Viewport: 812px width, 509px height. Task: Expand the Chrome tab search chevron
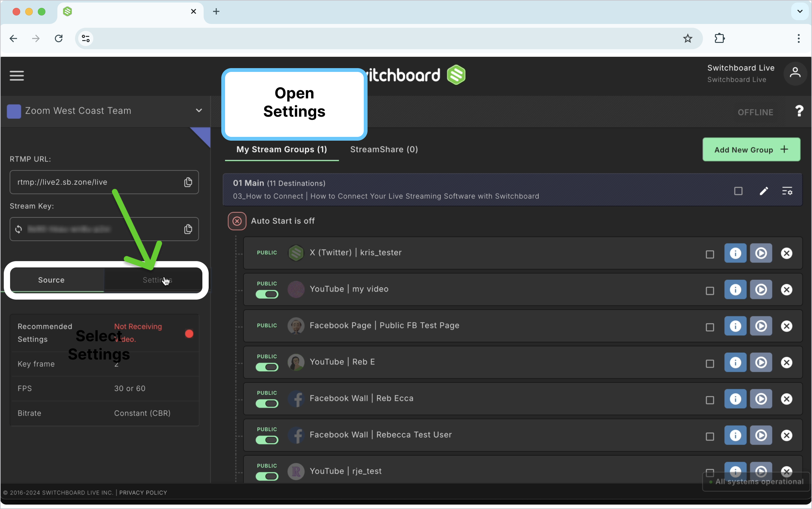coord(800,11)
